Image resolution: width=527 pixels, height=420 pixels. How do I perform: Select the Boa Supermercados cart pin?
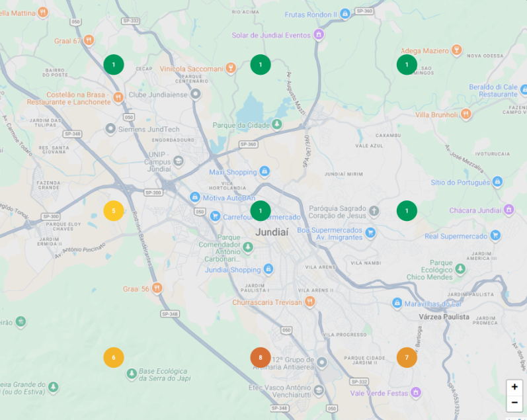[370, 233]
